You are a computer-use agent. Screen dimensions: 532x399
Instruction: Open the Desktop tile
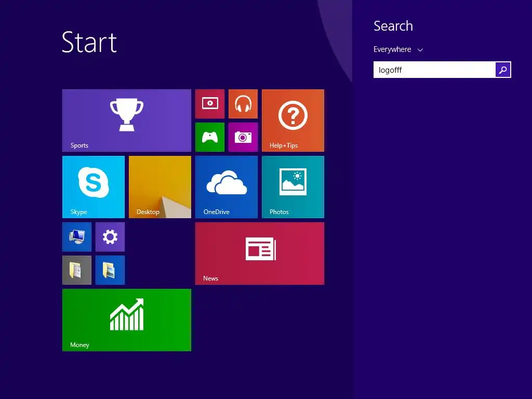click(x=160, y=187)
